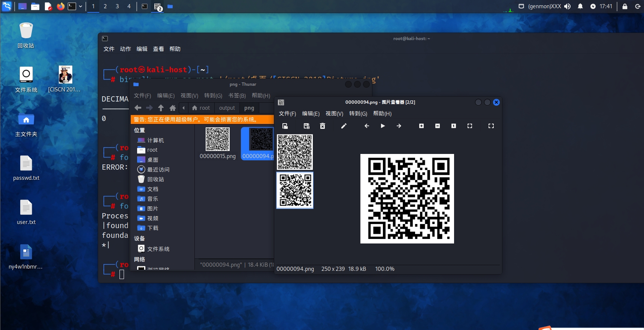This screenshot has height=330, width=644.
Task: Click Thunar forward navigation arrow
Action: click(149, 108)
